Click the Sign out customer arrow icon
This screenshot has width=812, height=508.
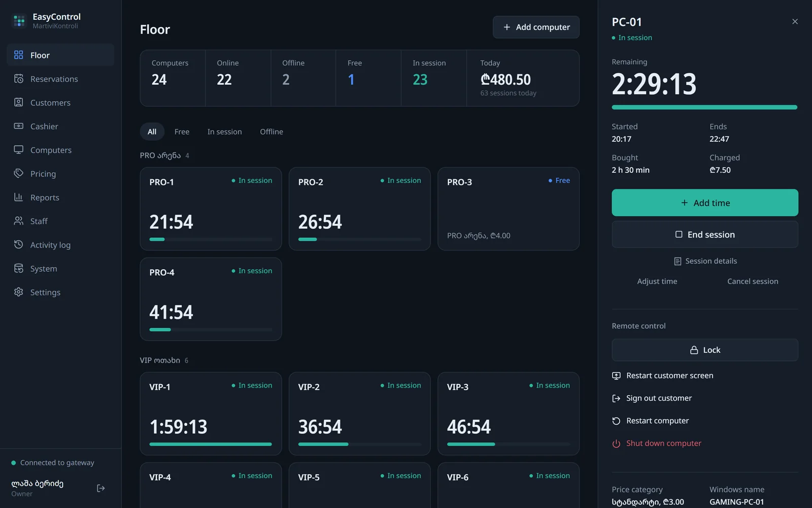click(616, 398)
